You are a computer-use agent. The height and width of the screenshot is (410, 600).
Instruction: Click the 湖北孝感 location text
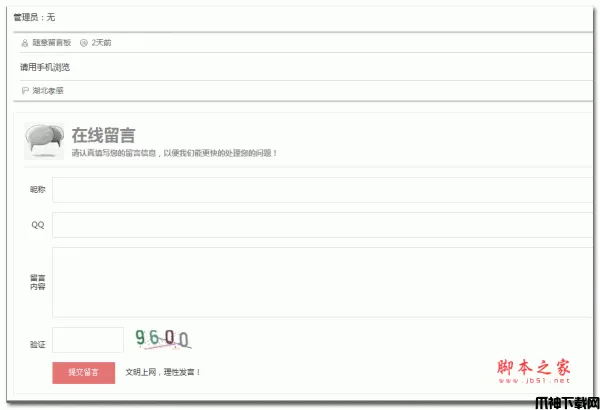(48, 91)
